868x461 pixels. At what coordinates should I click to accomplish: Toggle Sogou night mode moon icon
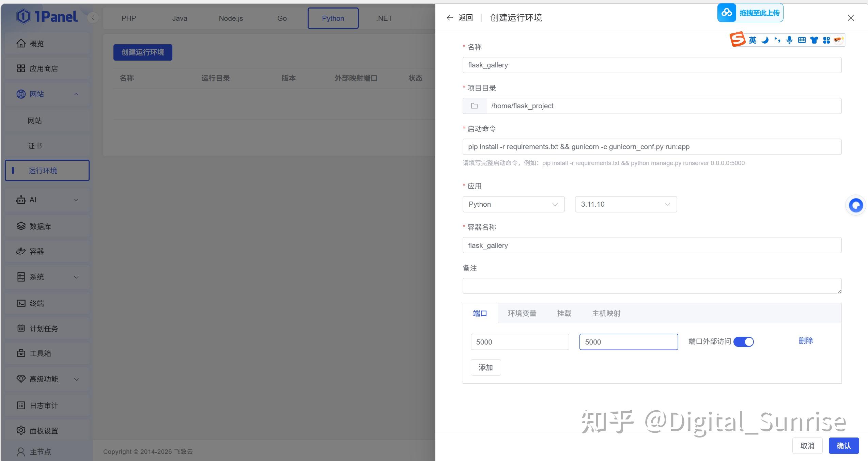point(765,39)
